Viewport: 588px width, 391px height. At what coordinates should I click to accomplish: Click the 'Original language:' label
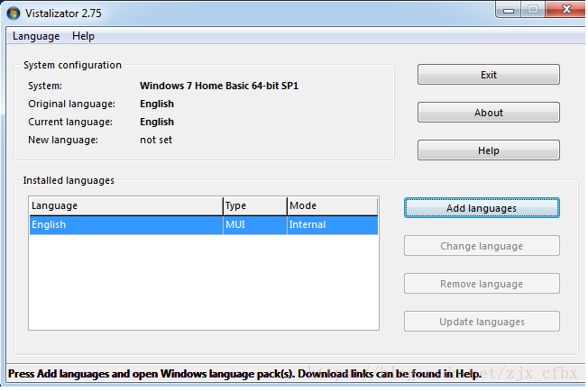71,104
